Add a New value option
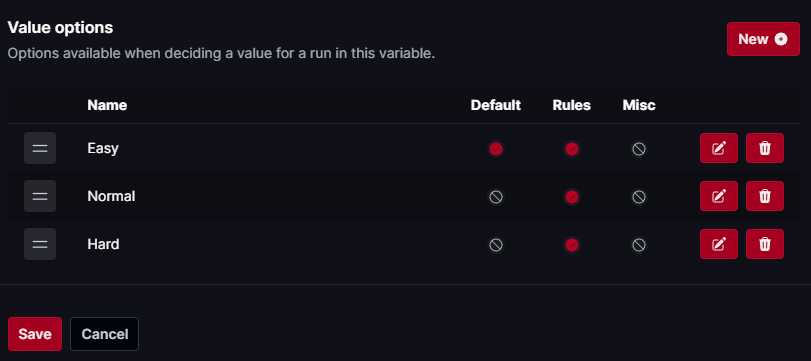This screenshot has width=811, height=361. point(763,39)
